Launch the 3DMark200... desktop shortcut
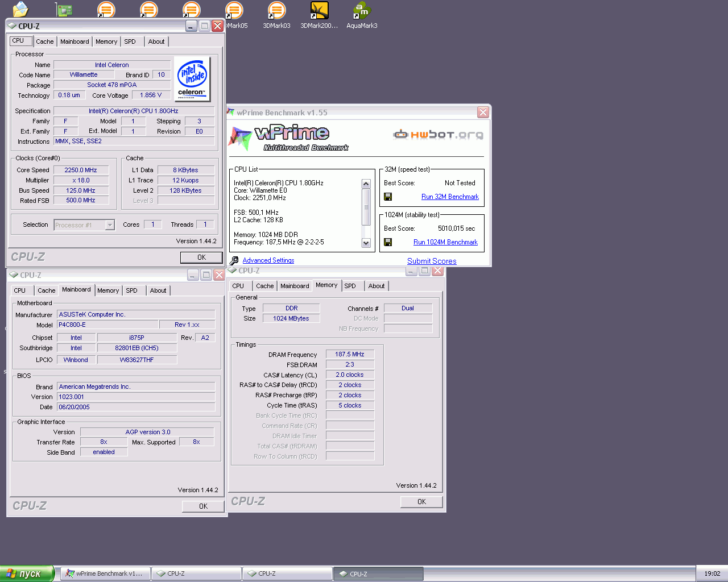Viewport: 728px width, 582px height. click(319, 15)
